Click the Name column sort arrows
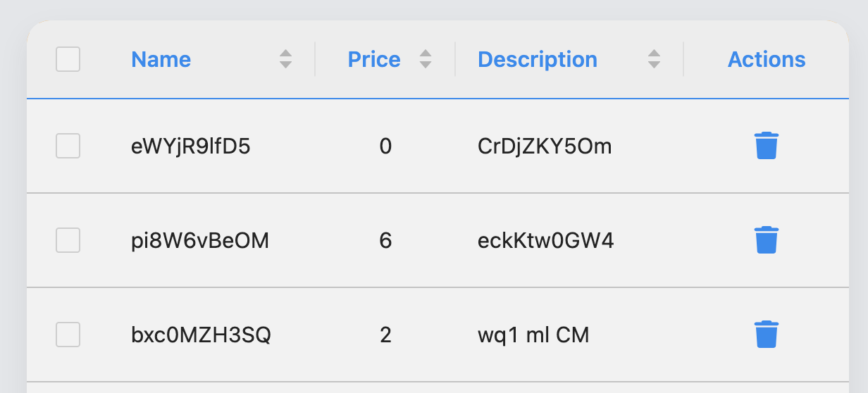 click(x=285, y=59)
